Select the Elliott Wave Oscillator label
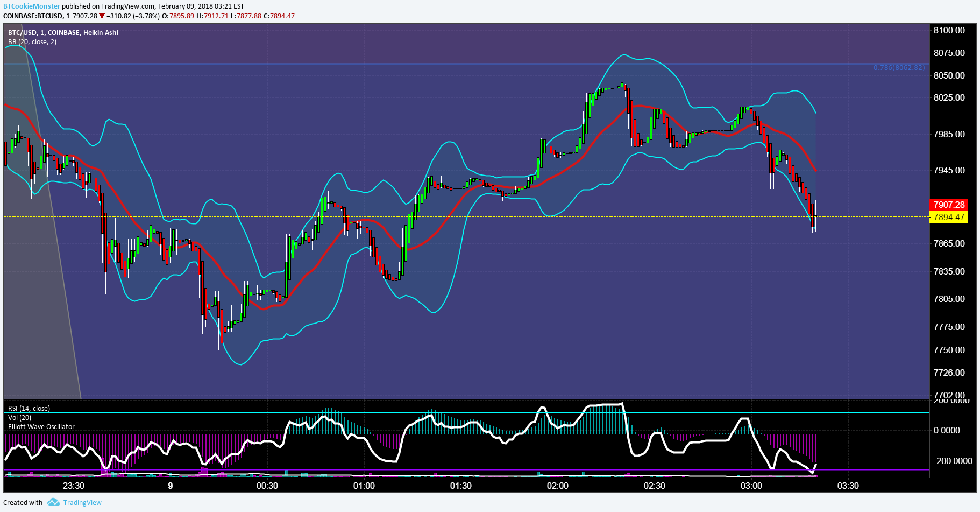The height and width of the screenshot is (512, 980). 41,426
